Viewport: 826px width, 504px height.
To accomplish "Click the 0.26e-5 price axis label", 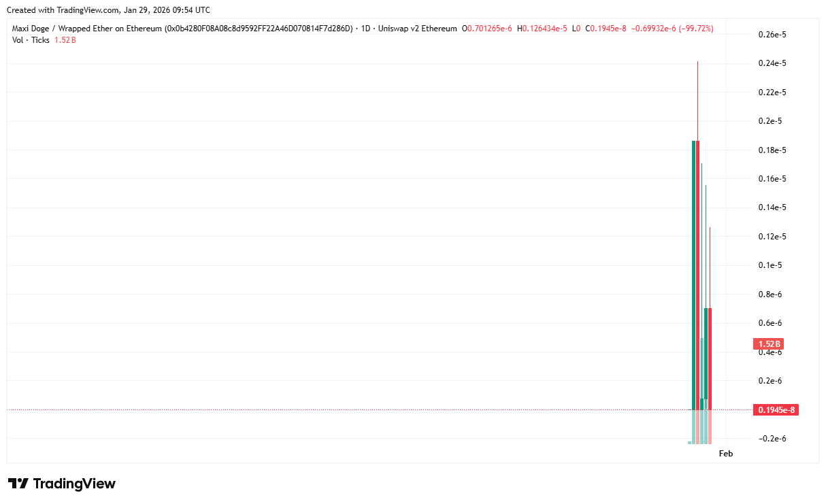I will pyautogui.click(x=773, y=35).
